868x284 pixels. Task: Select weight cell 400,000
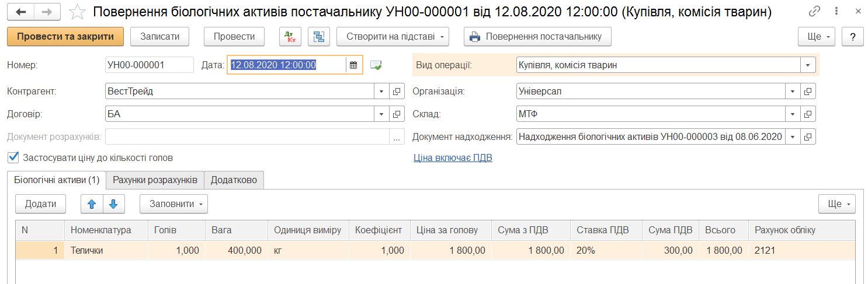coord(236,250)
